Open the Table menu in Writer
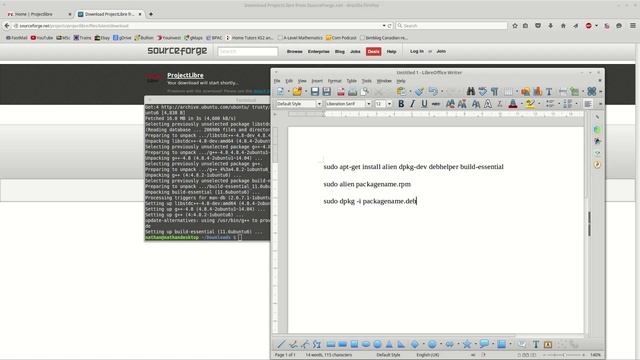 351,81
